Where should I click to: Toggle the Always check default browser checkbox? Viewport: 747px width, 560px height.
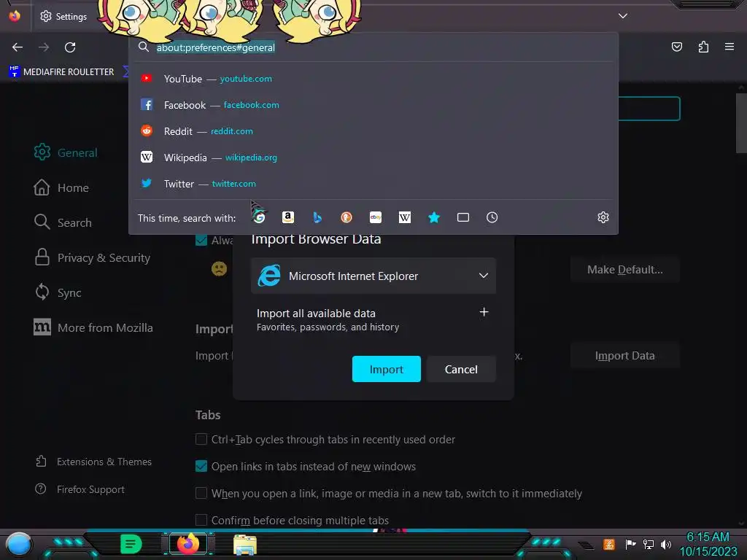201,240
